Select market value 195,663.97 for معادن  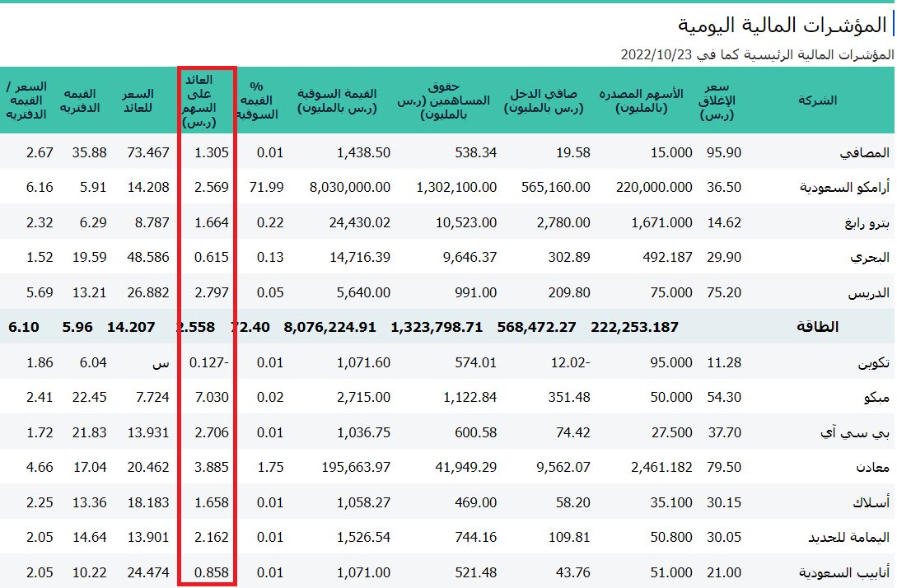pos(356,467)
